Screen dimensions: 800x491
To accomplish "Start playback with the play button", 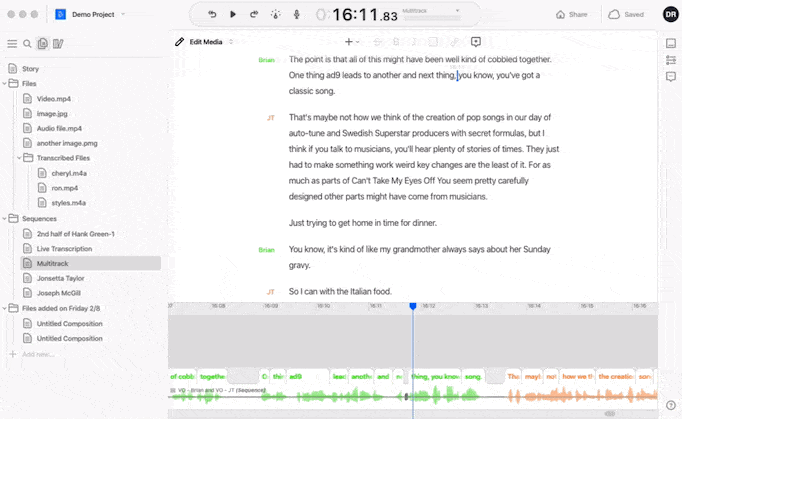I will (233, 14).
